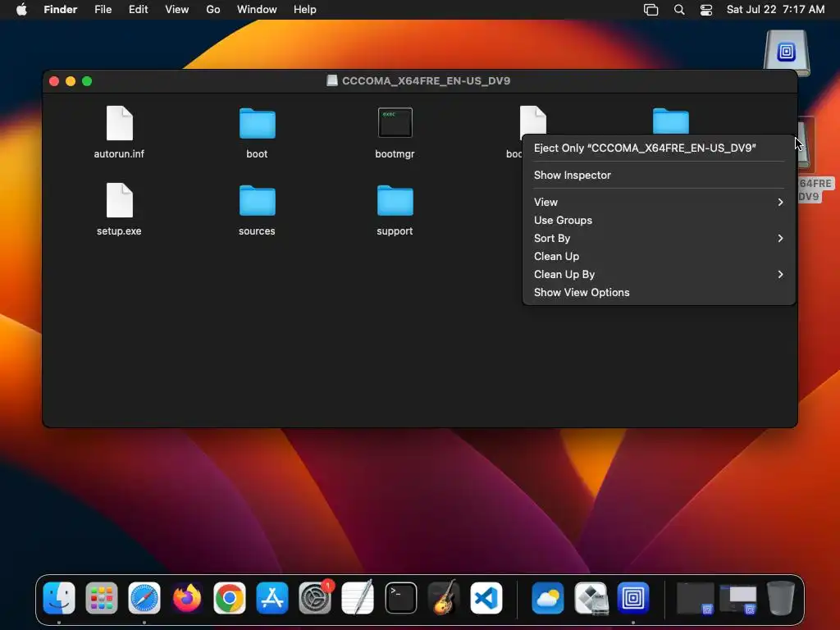Open the App Store from the Dock
Viewport: 840px width, 630px height.
[272, 597]
